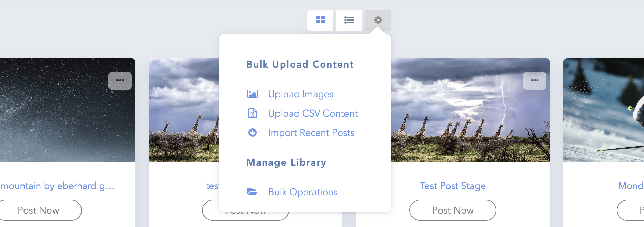Open the Test Post Stage link
The image size is (644, 227).
[x=453, y=186]
